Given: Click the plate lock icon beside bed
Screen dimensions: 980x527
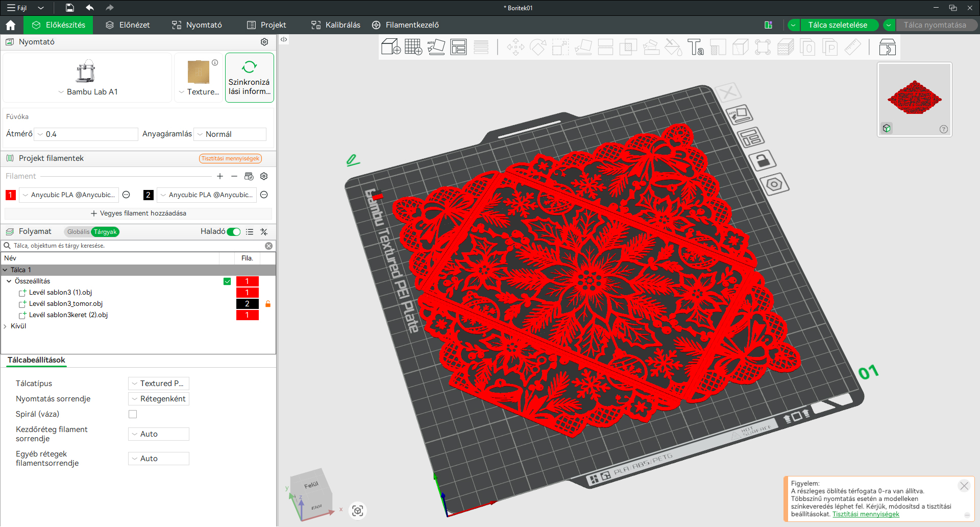Looking at the screenshot, I should 763,160.
